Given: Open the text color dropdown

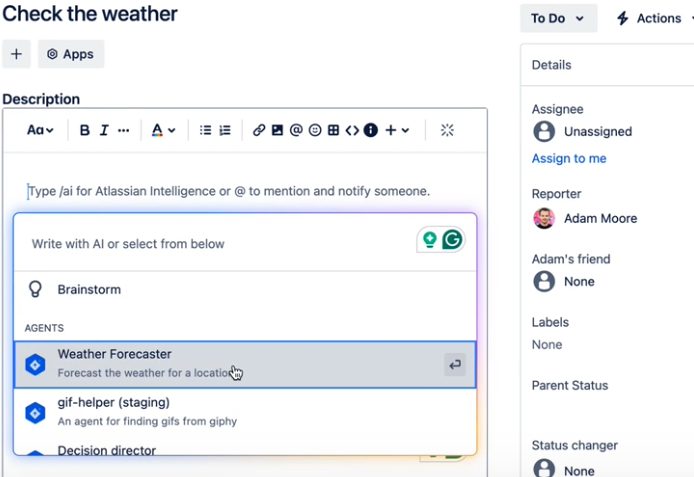Looking at the screenshot, I should pos(163,130).
